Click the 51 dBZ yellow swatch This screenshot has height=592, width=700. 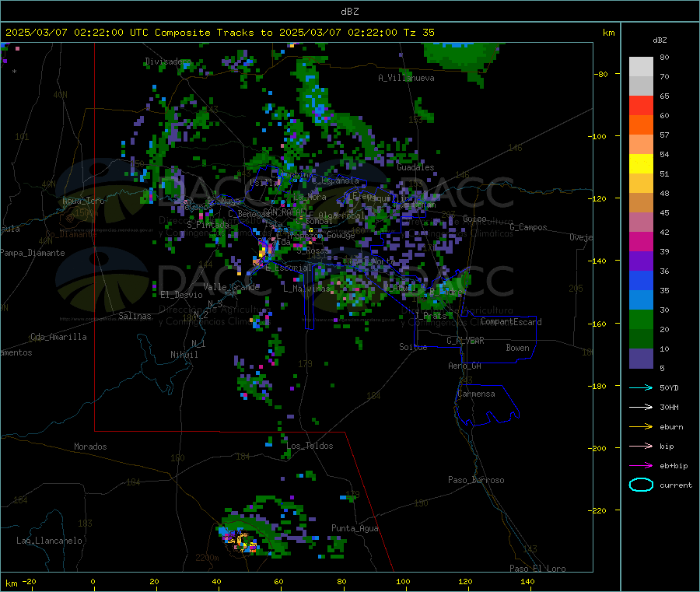(641, 164)
